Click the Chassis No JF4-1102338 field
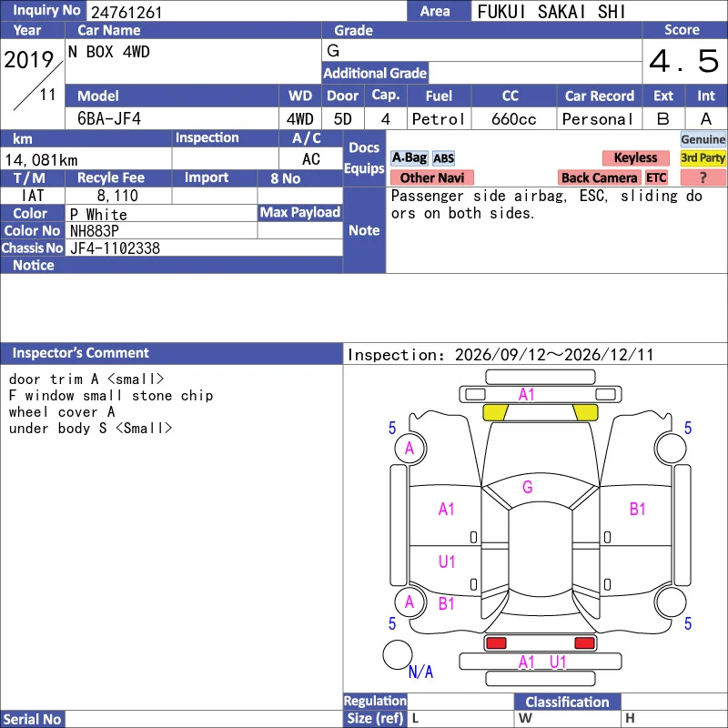The height and width of the screenshot is (728, 728). coord(204,248)
